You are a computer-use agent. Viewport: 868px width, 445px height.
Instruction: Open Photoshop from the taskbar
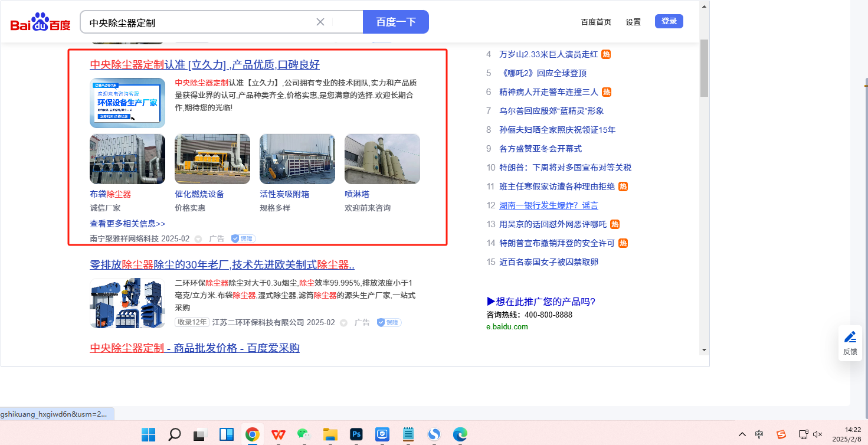click(x=356, y=434)
